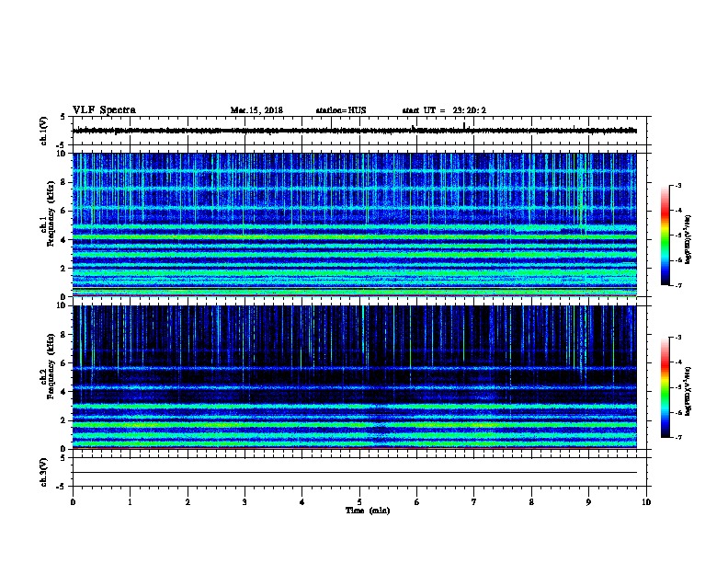728x563 pixels.
Task: Click the ch.1 spectrogram color scale bar
Action: coord(665,236)
